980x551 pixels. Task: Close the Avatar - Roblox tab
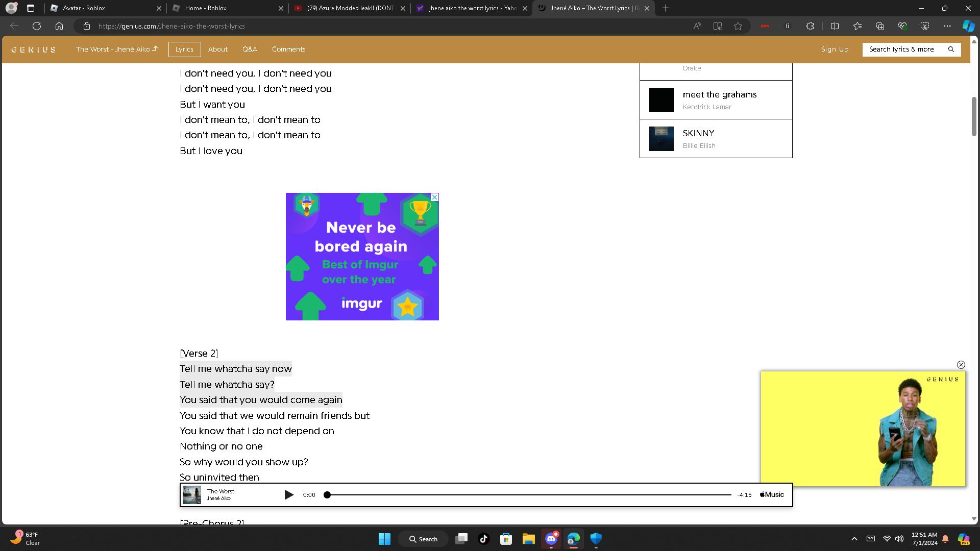tap(159, 8)
